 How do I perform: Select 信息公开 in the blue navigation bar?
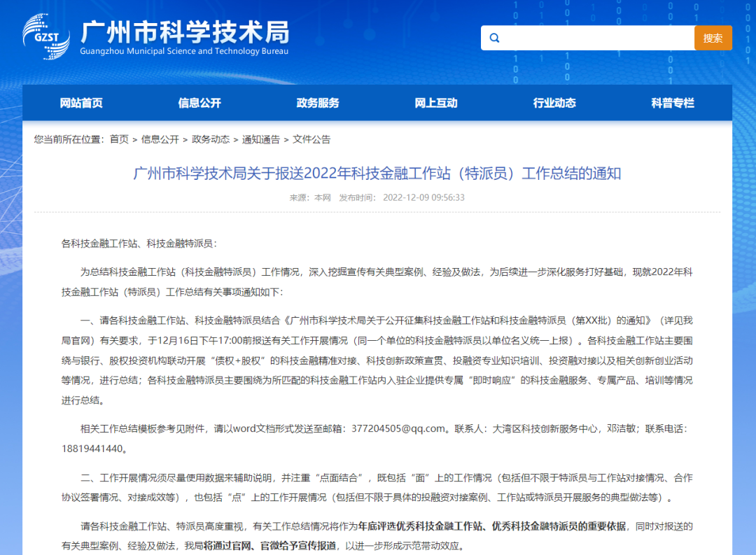click(x=199, y=103)
